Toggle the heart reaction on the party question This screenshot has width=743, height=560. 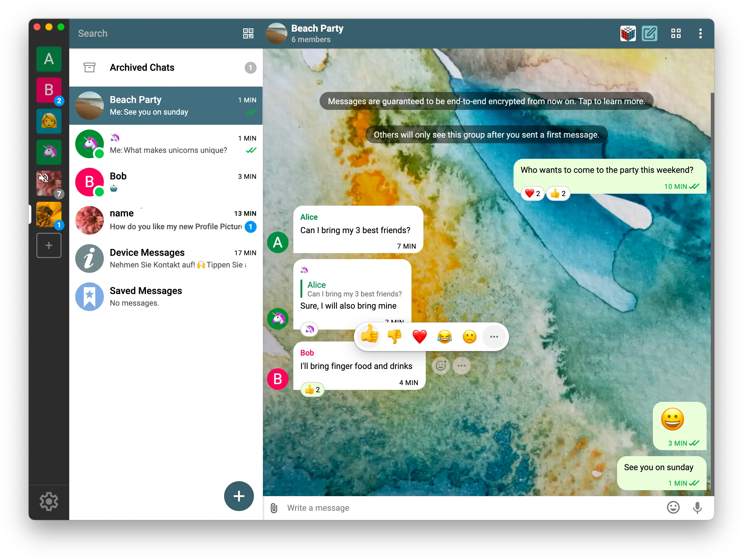[x=532, y=193]
